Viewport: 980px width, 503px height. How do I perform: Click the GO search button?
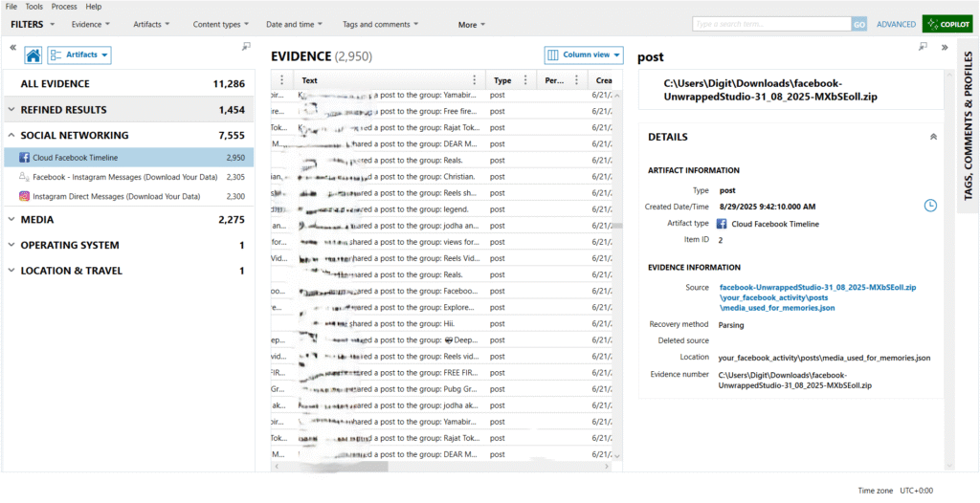[859, 24]
